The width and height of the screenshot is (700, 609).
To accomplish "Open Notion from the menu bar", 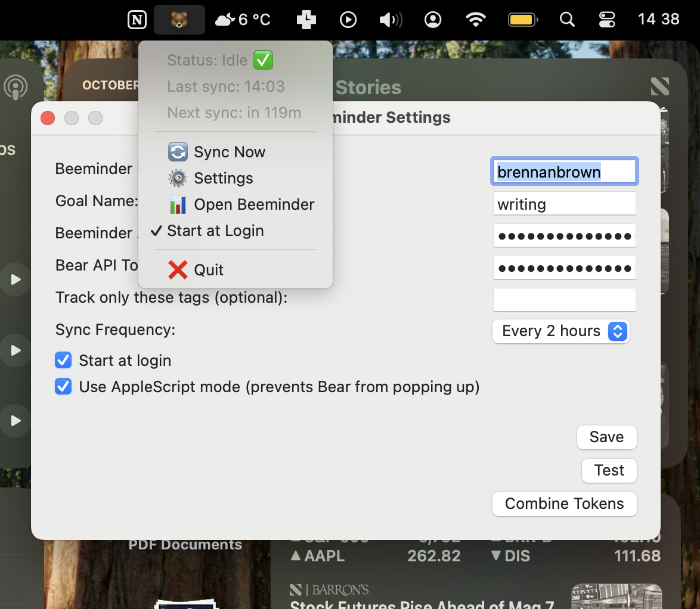I will (137, 19).
